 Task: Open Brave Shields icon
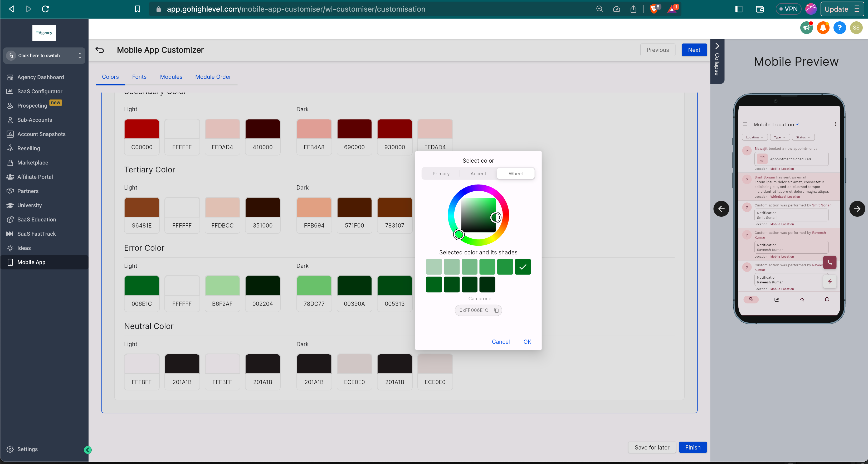tap(654, 9)
